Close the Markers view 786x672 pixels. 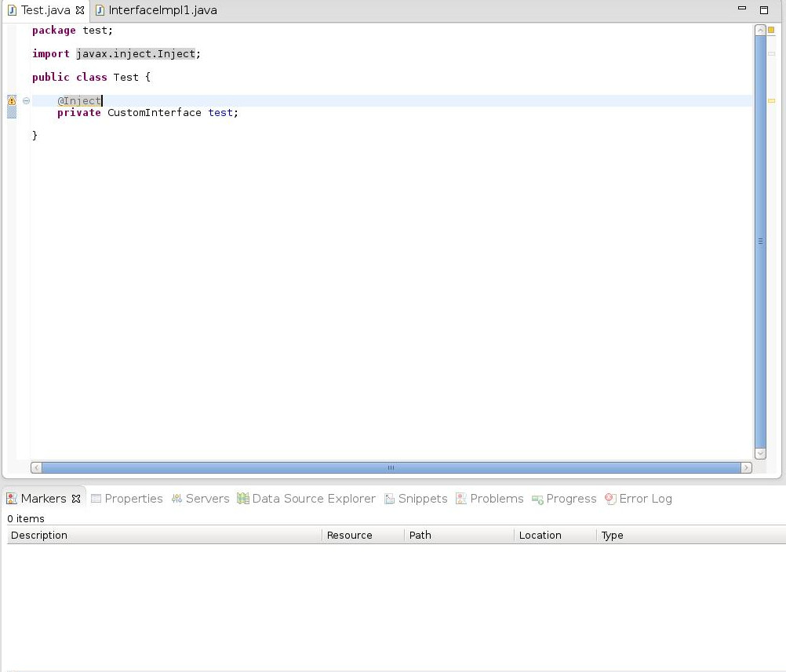pyautogui.click(x=76, y=499)
